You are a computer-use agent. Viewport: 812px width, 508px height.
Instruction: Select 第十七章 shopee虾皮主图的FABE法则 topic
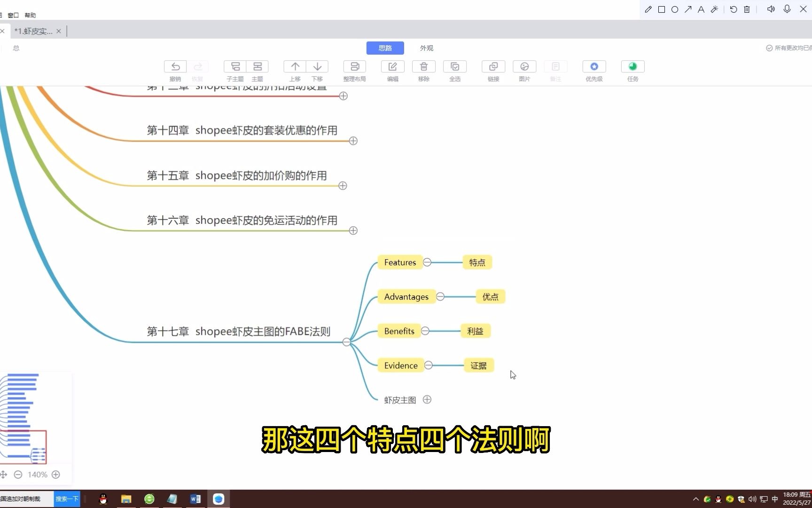(x=239, y=331)
